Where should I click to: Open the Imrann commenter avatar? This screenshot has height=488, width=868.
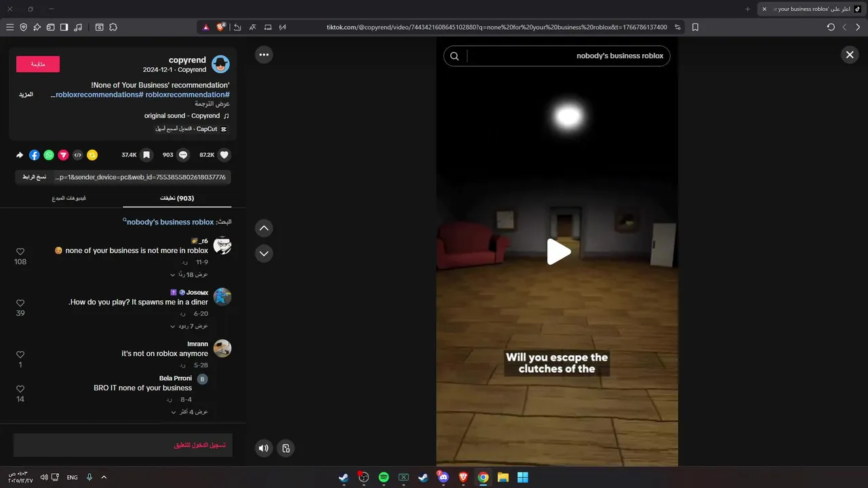tap(222, 348)
